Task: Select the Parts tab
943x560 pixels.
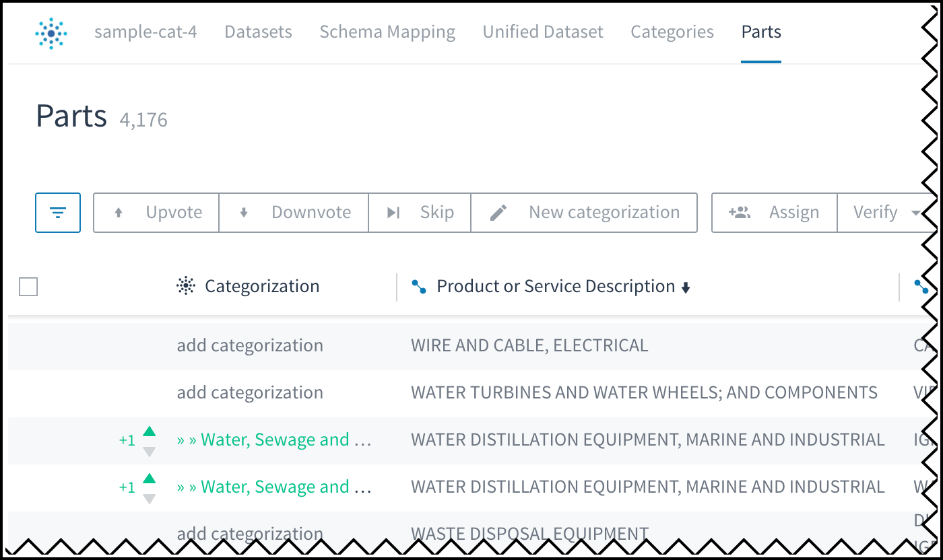Action: coord(761,32)
